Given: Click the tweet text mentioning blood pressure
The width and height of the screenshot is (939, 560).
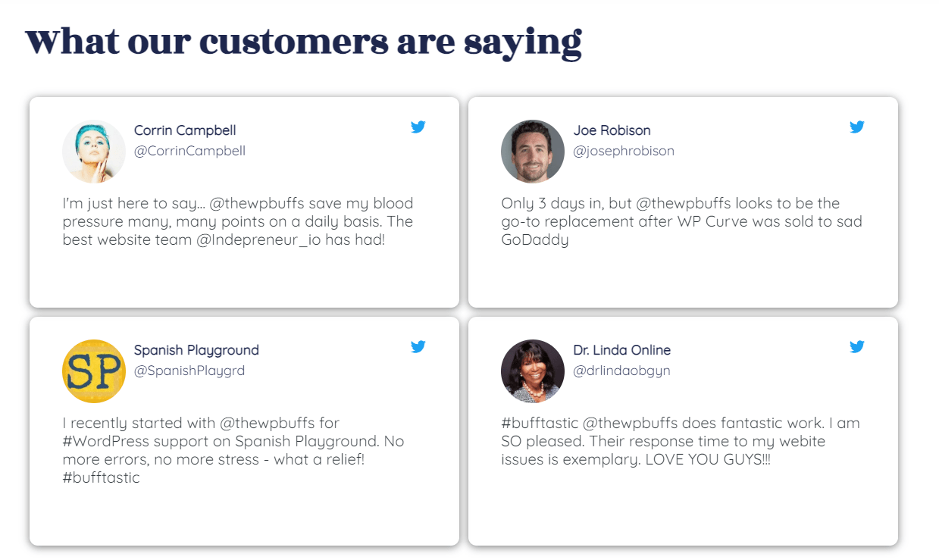Looking at the screenshot, I should [x=238, y=222].
